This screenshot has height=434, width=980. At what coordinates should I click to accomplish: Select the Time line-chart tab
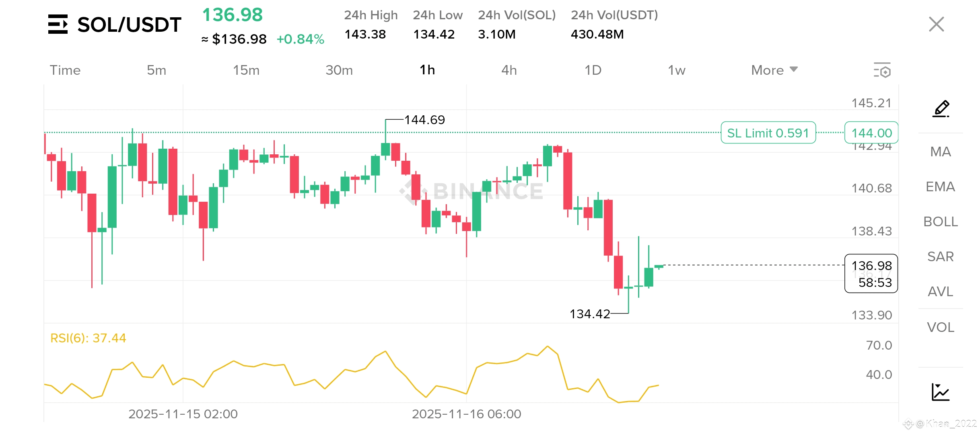65,70
